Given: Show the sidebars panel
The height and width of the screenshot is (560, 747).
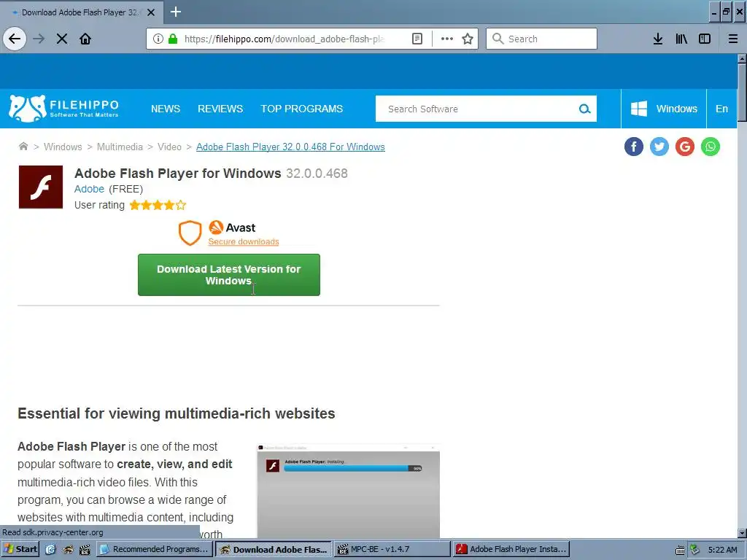Looking at the screenshot, I should 705,39.
